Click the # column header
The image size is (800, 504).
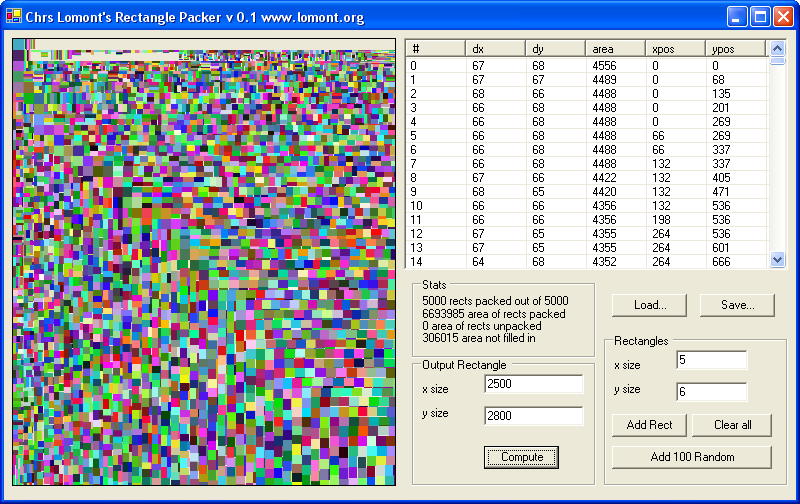point(435,48)
